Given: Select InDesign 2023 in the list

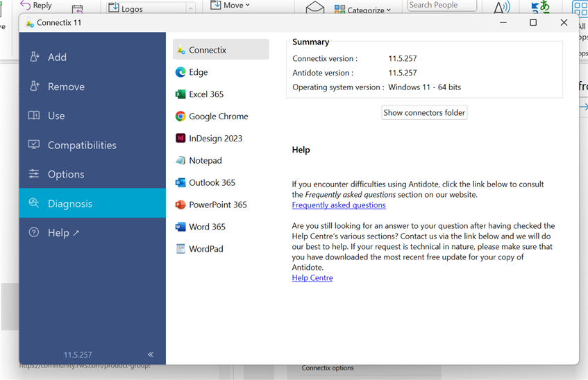Looking at the screenshot, I should point(221,138).
